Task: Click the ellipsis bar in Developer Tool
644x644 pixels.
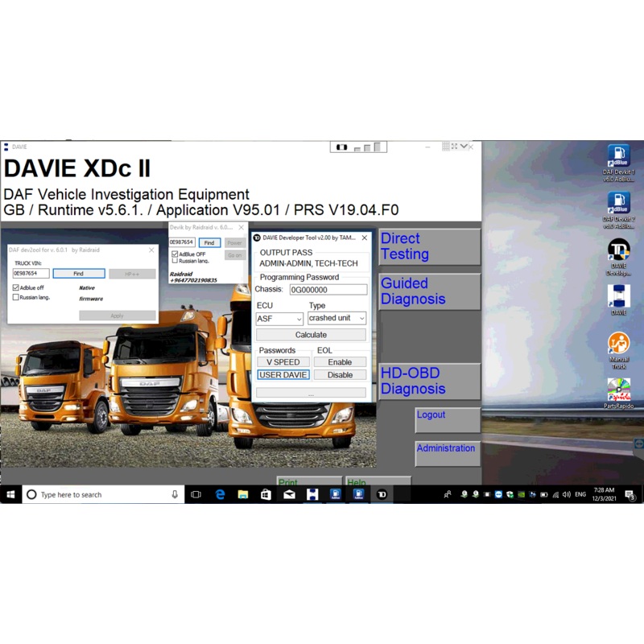Action: (311, 393)
